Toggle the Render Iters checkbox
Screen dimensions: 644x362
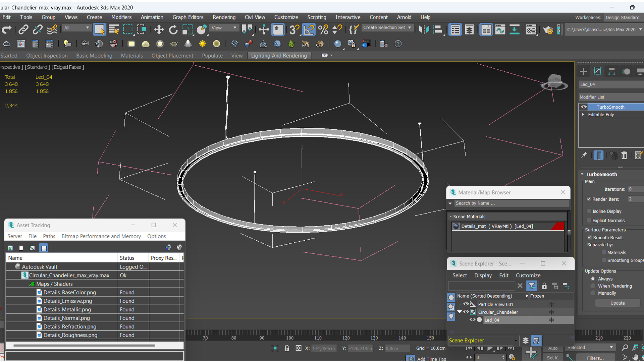[x=589, y=199]
